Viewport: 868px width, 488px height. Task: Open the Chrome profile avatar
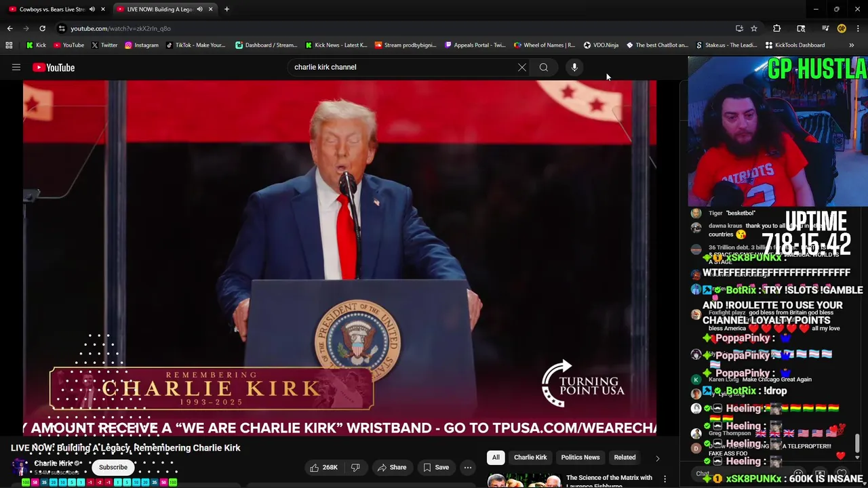coord(842,28)
